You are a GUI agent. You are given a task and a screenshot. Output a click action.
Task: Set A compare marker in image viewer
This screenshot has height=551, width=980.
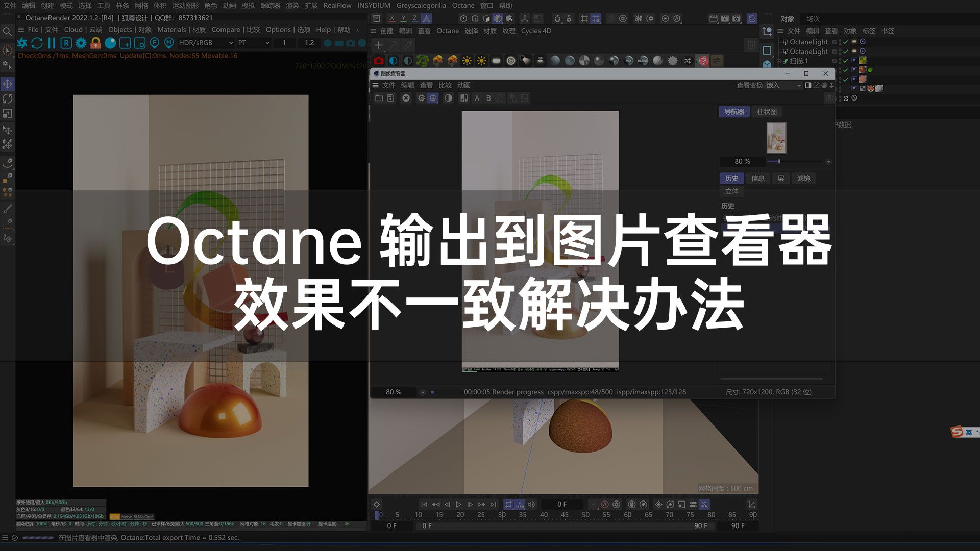coord(477,98)
